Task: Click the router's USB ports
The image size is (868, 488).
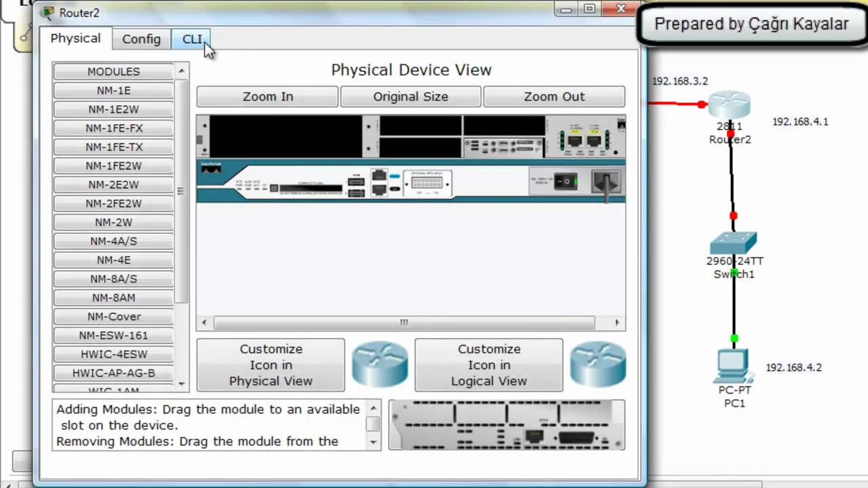Action: click(356, 187)
